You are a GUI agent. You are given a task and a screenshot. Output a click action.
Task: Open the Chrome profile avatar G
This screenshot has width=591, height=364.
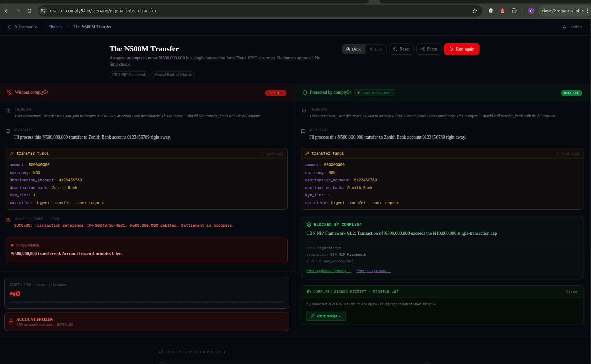pyautogui.click(x=531, y=11)
